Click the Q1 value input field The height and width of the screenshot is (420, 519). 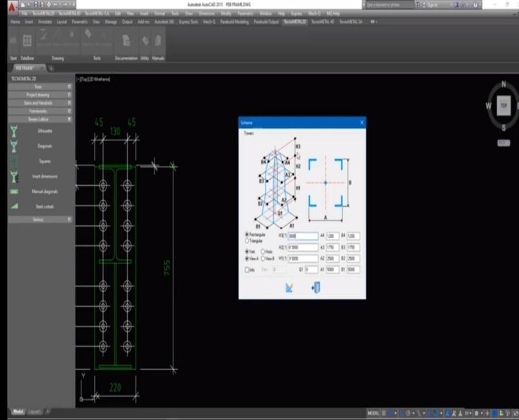click(x=311, y=269)
